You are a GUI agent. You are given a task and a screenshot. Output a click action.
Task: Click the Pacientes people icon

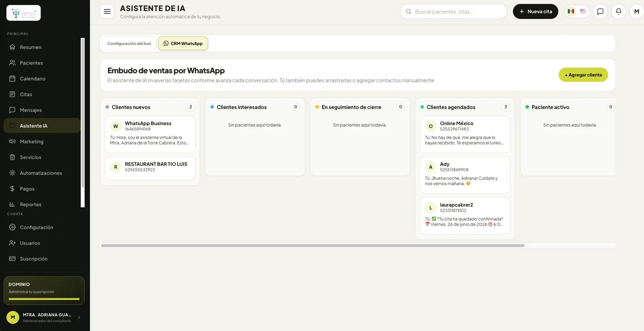pyautogui.click(x=12, y=63)
